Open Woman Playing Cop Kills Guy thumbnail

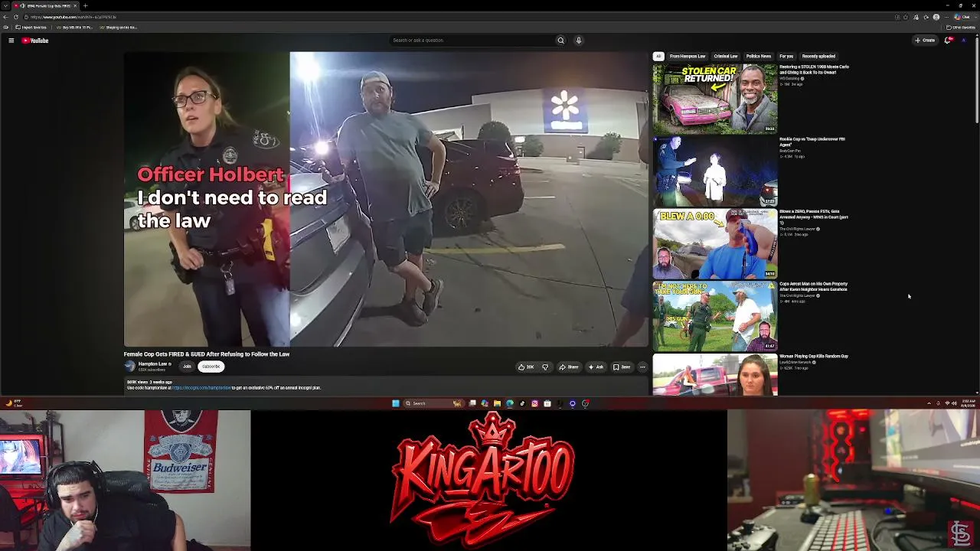click(715, 375)
